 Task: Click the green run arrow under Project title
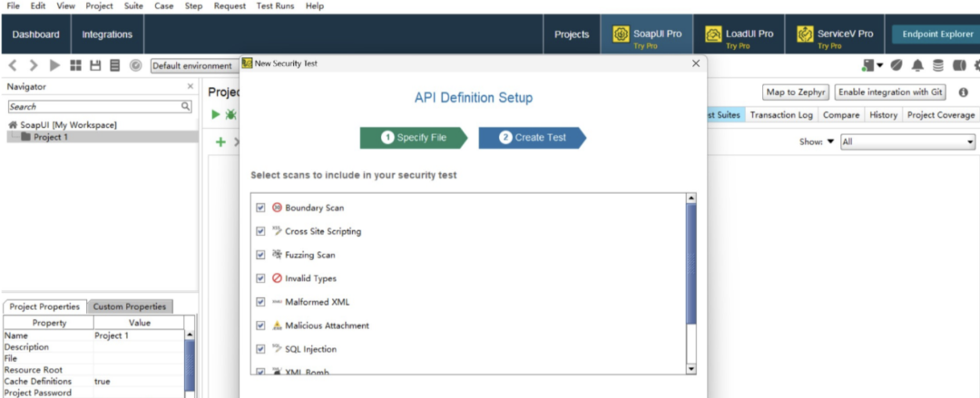[216, 114]
